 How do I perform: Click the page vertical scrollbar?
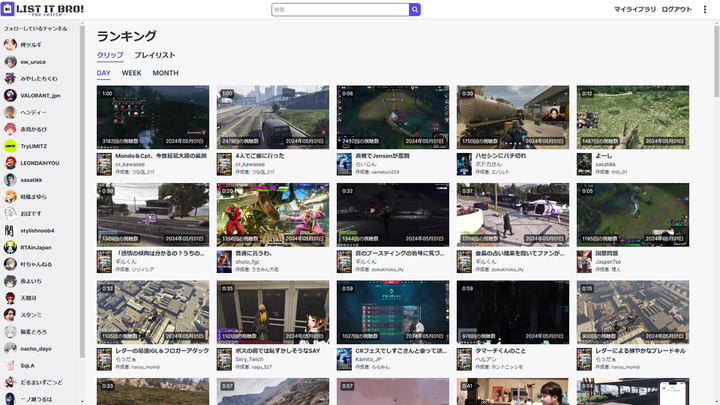click(x=716, y=61)
